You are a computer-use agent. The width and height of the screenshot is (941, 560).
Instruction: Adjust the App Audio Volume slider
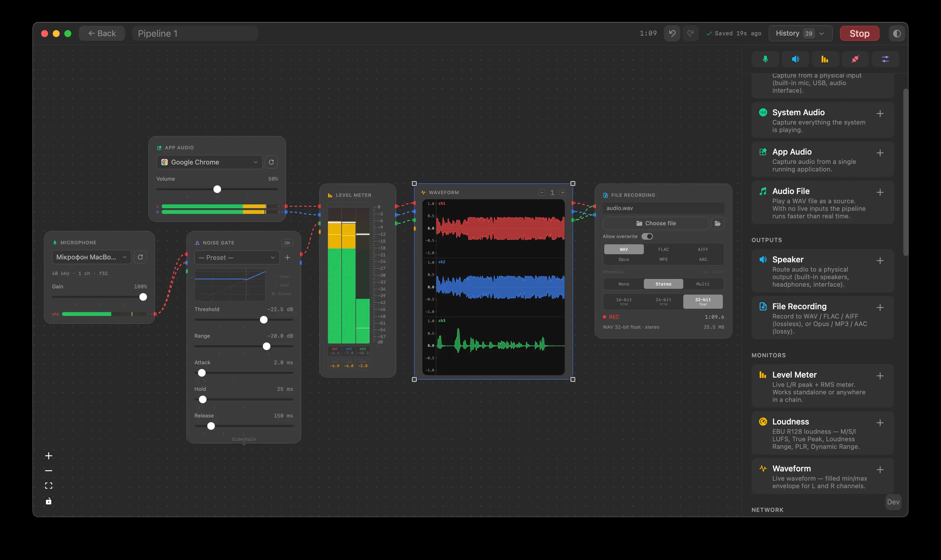tap(217, 189)
